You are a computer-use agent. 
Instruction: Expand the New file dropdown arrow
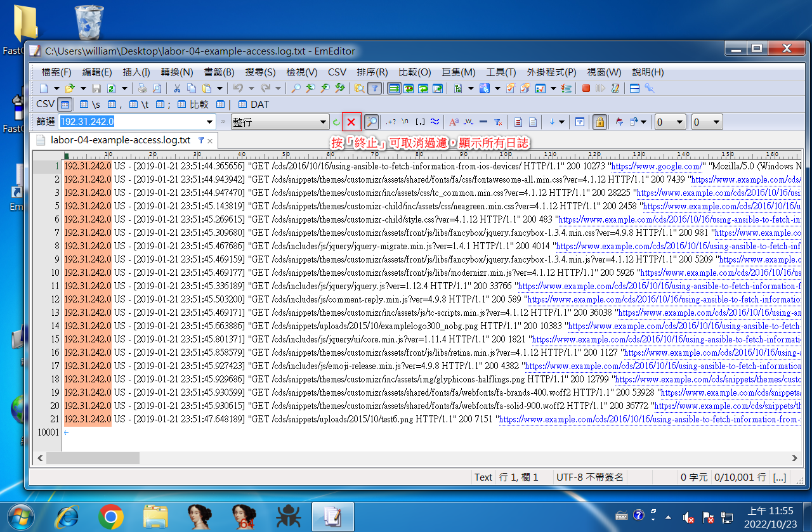pyautogui.click(x=56, y=89)
